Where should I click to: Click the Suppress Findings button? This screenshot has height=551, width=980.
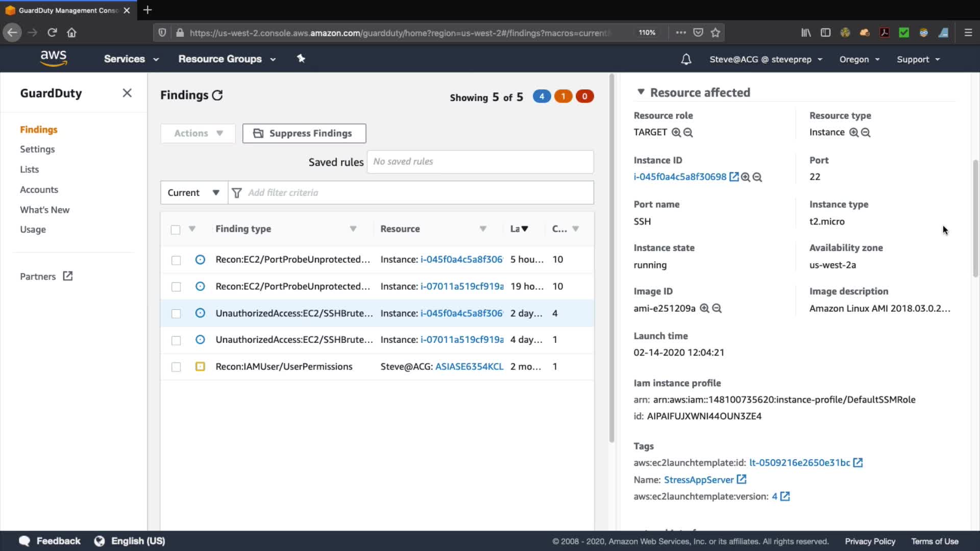click(304, 133)
